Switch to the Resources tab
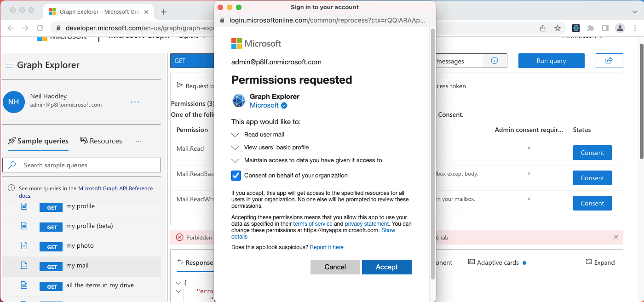Screen dimensions: 644x302 pos(101,141)
